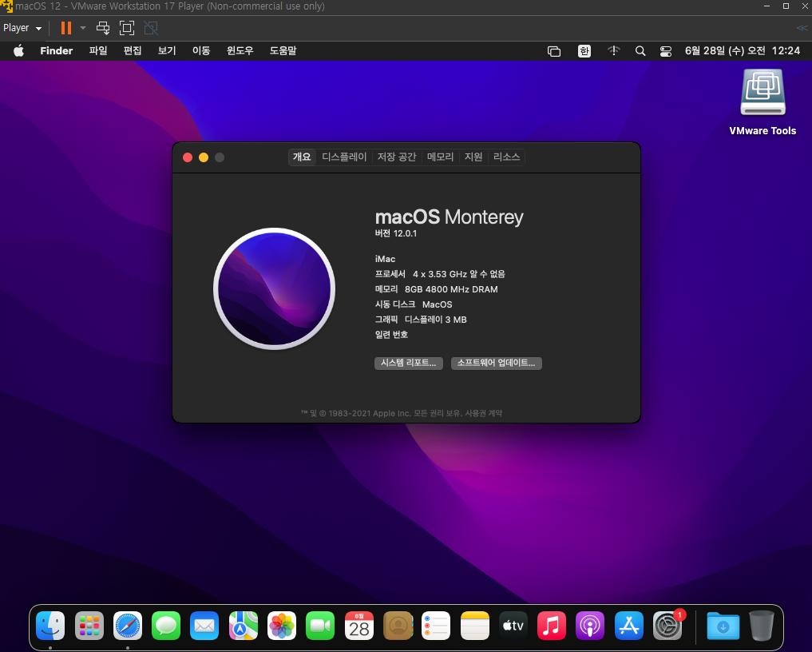Switch to the 디스플레이 tab

(x=344, y=157)
